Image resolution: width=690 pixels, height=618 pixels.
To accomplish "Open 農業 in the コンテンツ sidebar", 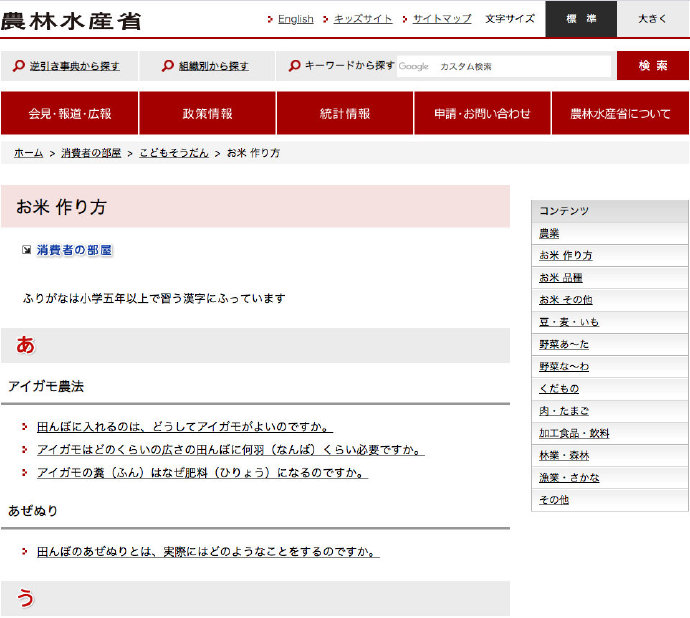I will click(x=549, y=233).
